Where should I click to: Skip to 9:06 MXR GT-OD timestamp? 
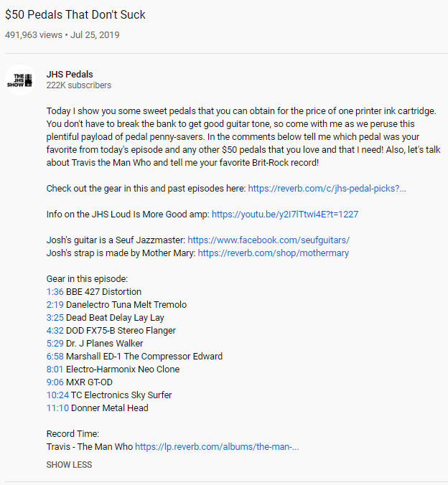pyautogui.click(x=55, y=382)
